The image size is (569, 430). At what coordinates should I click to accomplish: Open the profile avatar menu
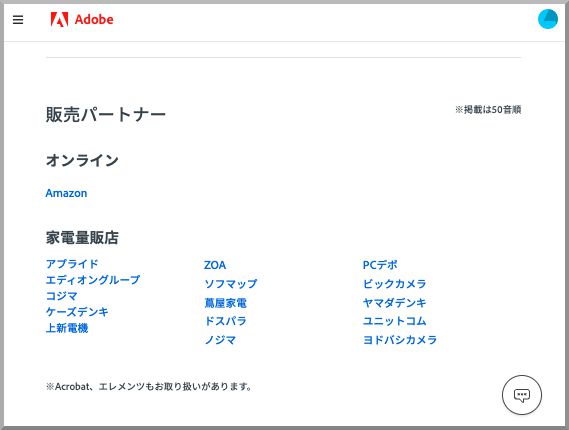548,19
